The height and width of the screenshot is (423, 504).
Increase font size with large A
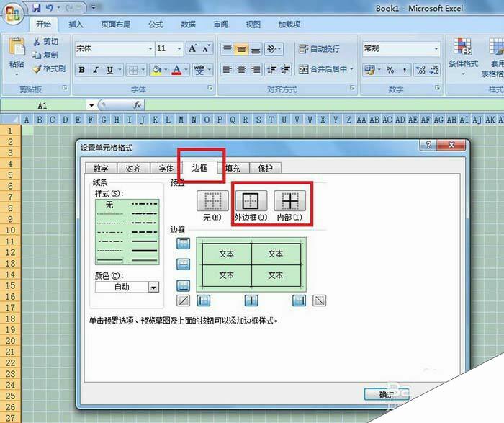pos(192,48)
